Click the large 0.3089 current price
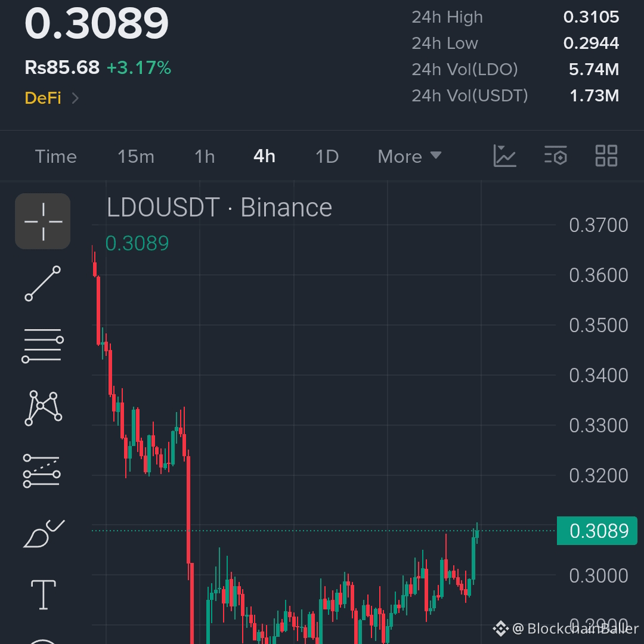The image size is (644, 644). click(x=97, y=23)
